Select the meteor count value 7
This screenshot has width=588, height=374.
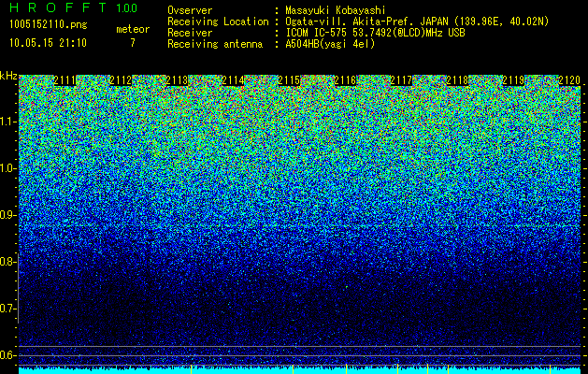click(x=133, y=43)
